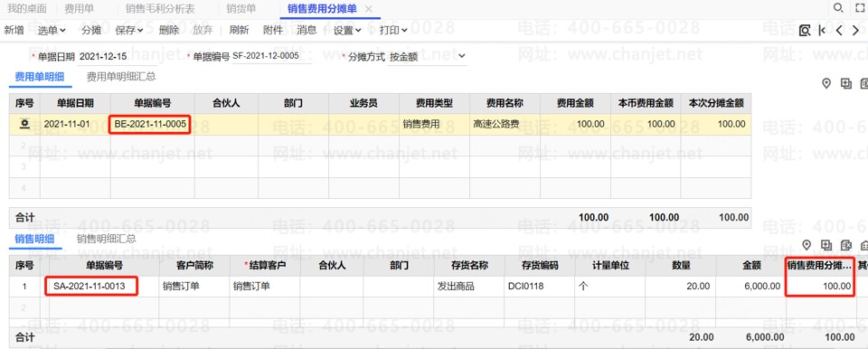Viewport: 868px width, 349px height.
Task: Click the 合伙人 column header in sales grid
Action: click(332, 266)
